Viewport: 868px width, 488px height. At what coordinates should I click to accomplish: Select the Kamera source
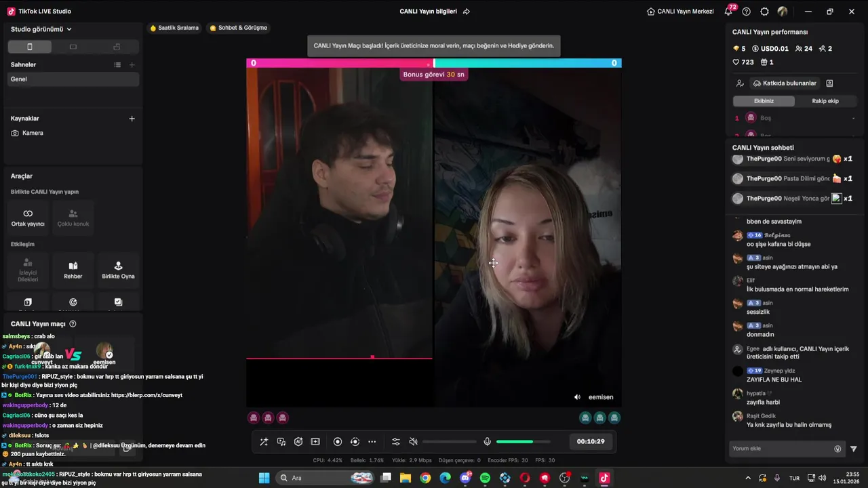tap(73, 133)
